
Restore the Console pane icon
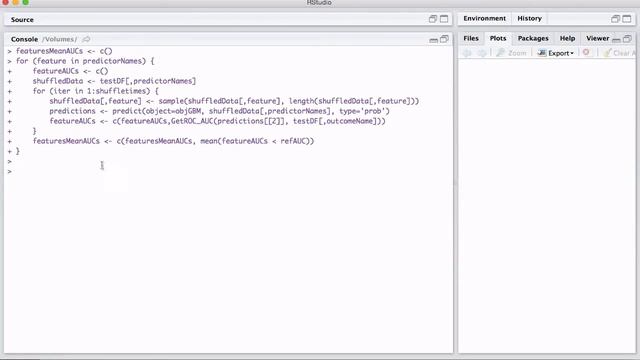[x=444, y=39]
